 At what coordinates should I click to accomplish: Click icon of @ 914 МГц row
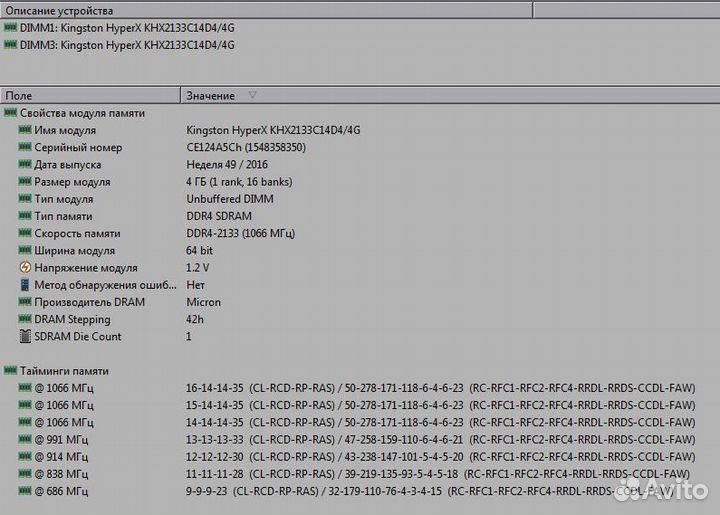(x=25, y=456)
